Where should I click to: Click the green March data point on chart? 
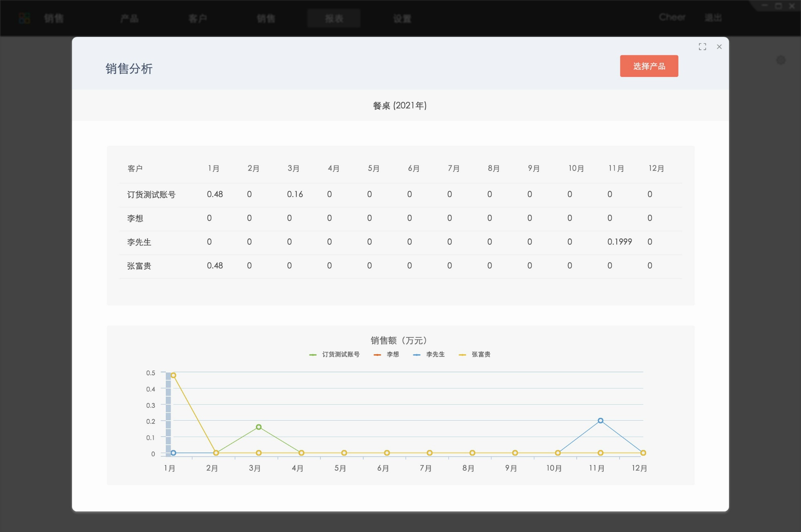coord(259,427)
